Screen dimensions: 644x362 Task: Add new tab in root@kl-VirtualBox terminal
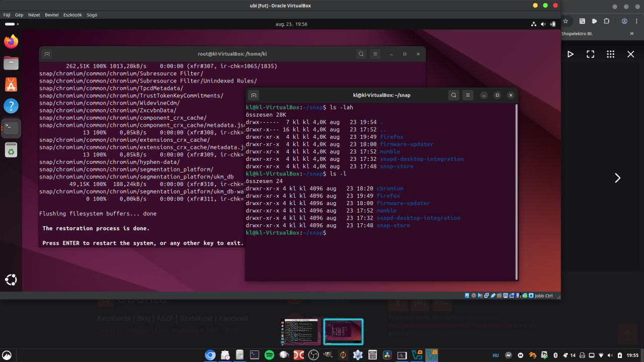[47, 54]
